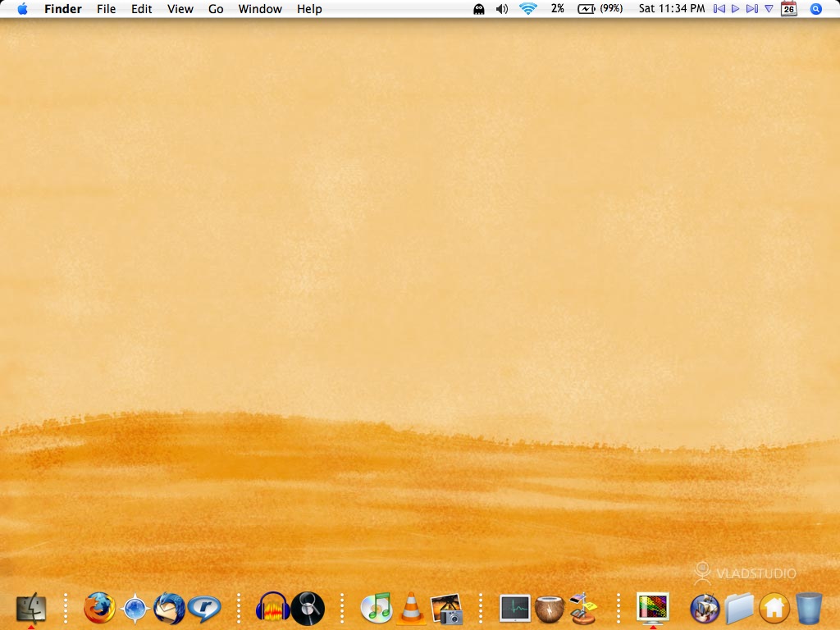This screenshot has width=840, height=630.
Task: Open the Apple menu
Action: coord(22,8)
